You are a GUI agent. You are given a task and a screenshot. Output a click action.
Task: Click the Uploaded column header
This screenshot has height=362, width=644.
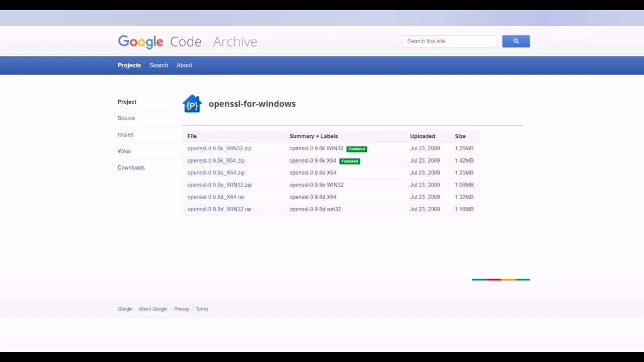pyautogui.click(x=422, y=136)
